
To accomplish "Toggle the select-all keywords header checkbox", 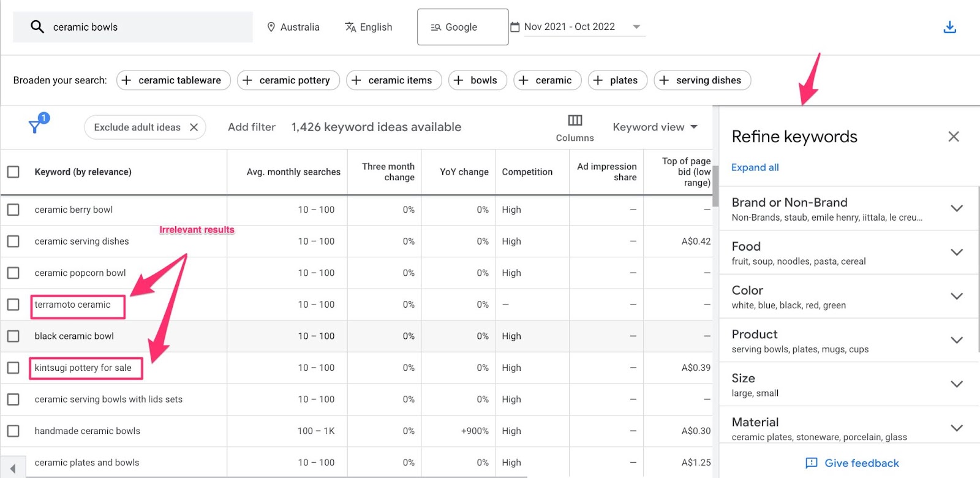I will pyautogui.click(x=13, y=172).
